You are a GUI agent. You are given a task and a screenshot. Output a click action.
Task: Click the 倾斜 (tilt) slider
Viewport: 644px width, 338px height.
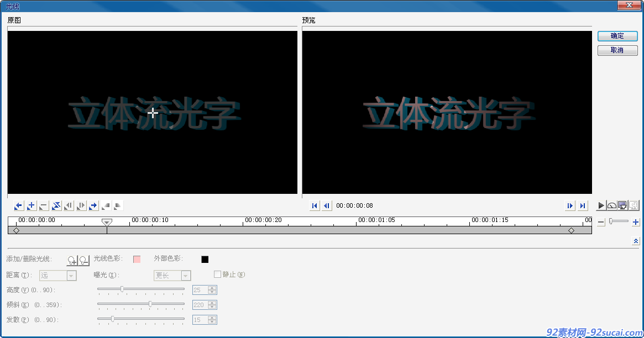(141, 304)
